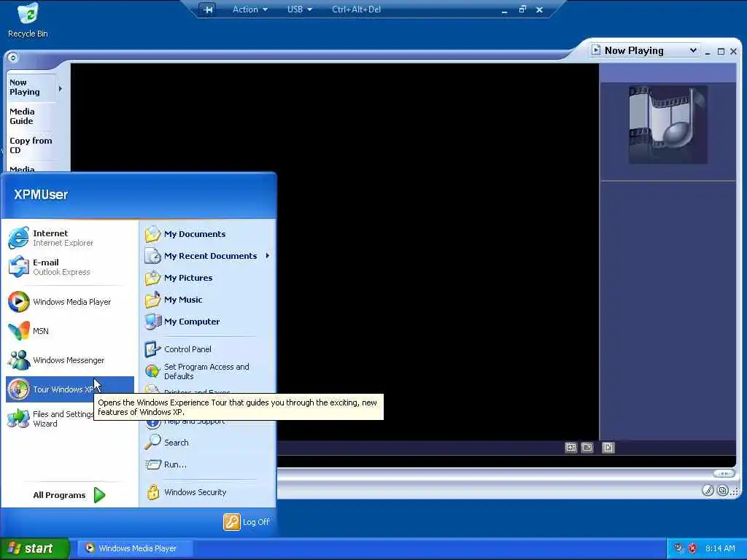This screenshot has height=560, width=747.
Task: Expand the My Recent Documents submenu
Action: point(208,256)
